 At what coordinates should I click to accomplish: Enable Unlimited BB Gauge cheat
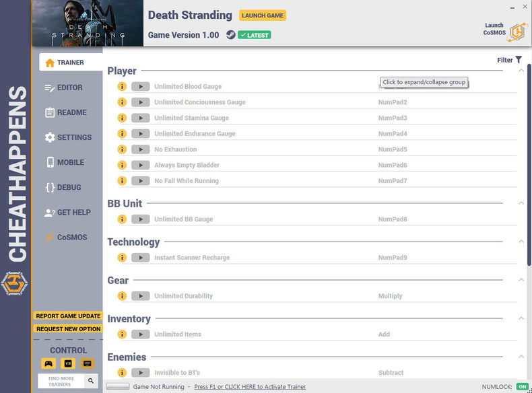pyautogui.click(x=141, y=219)
